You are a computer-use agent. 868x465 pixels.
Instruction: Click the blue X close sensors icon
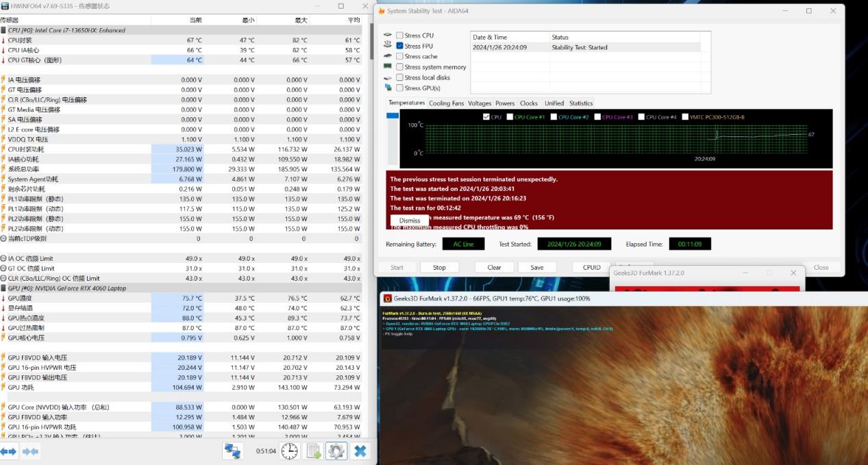[360, 451]
